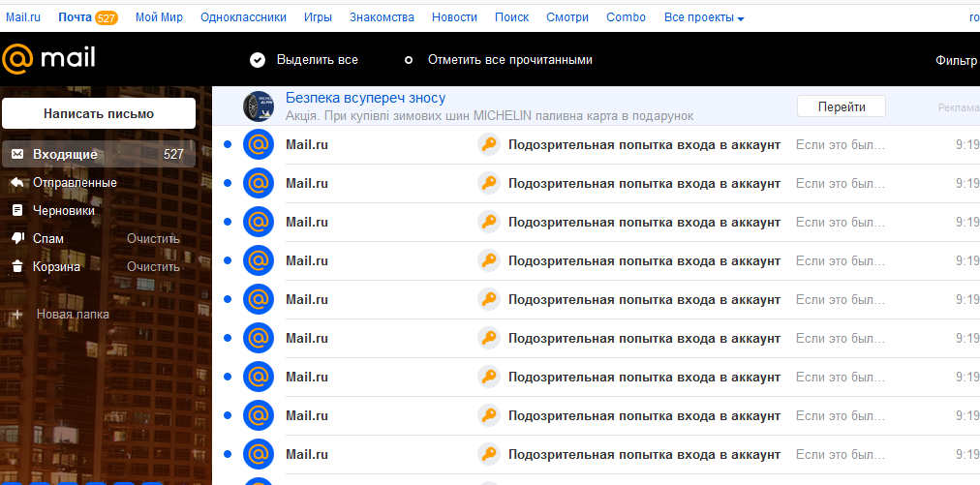Click the Michelin ad thumbnail image

(258, 106)
